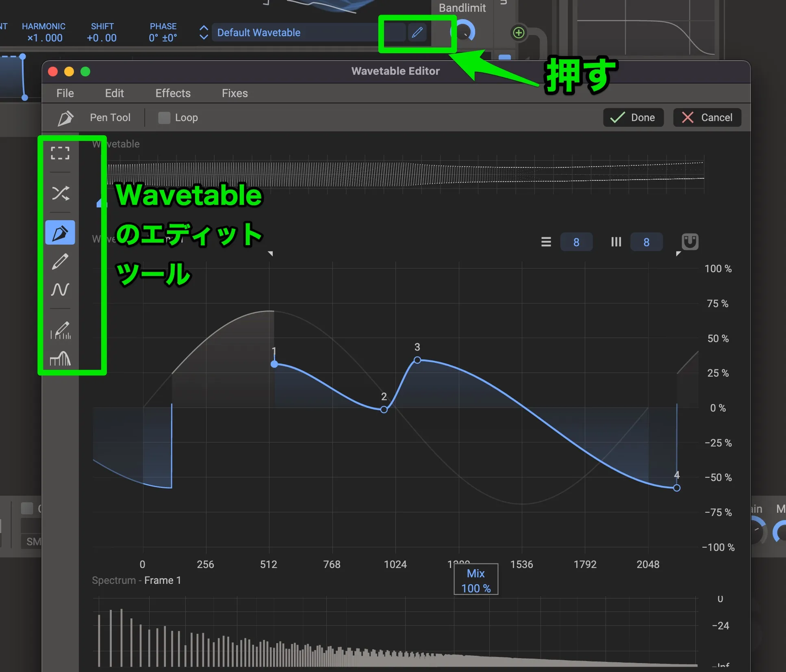Viewport: 786px width, 672px height.
Task: Open the Fixes menu
Action: coord(234,93)
